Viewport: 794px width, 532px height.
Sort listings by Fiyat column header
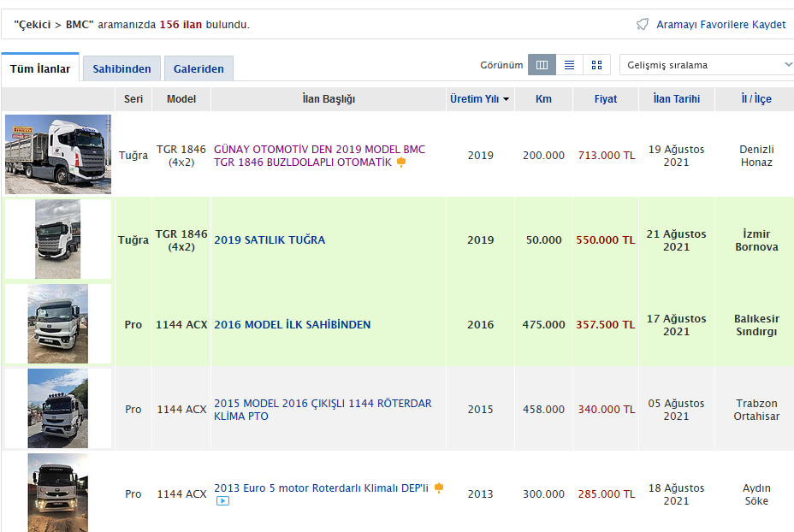pyautogui.click(x=606, y=99)
